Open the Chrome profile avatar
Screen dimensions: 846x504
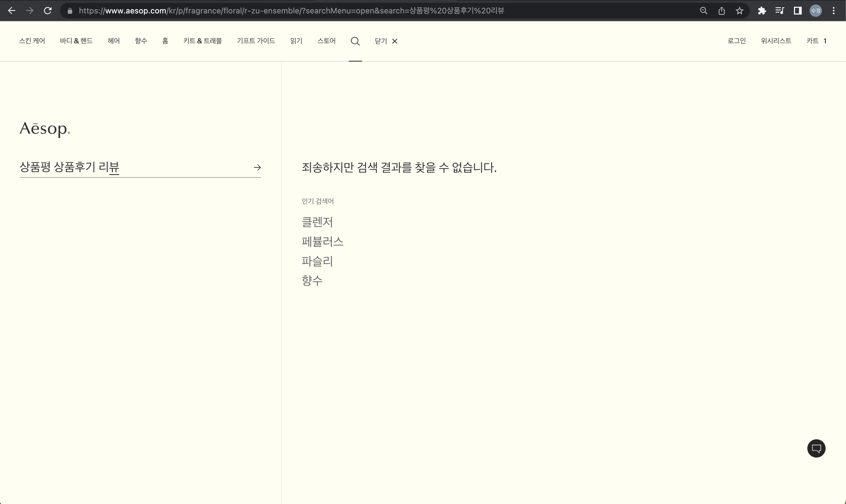(815, 11)
